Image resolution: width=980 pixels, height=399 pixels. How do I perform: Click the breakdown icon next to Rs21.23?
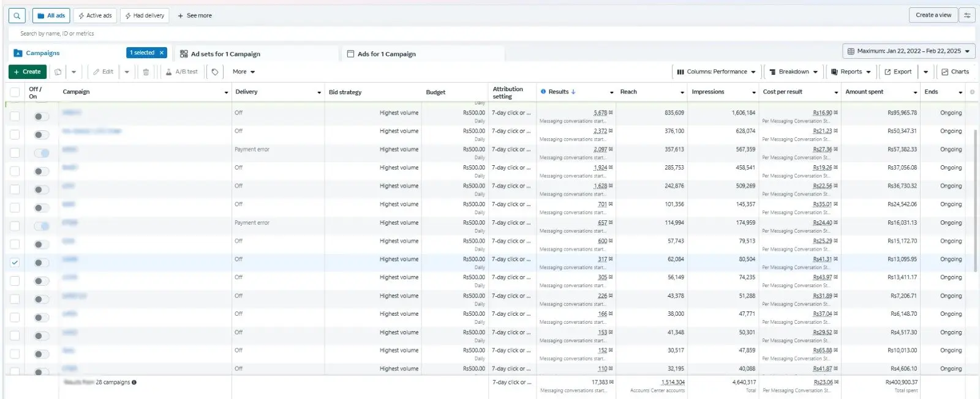point(836,131)
